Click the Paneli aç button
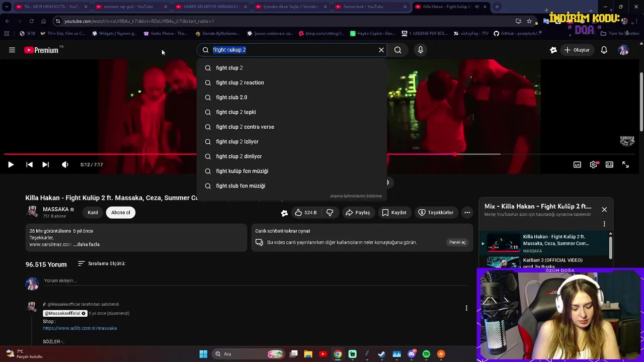Viewport: 644px width, 362px height. [457, 242]
